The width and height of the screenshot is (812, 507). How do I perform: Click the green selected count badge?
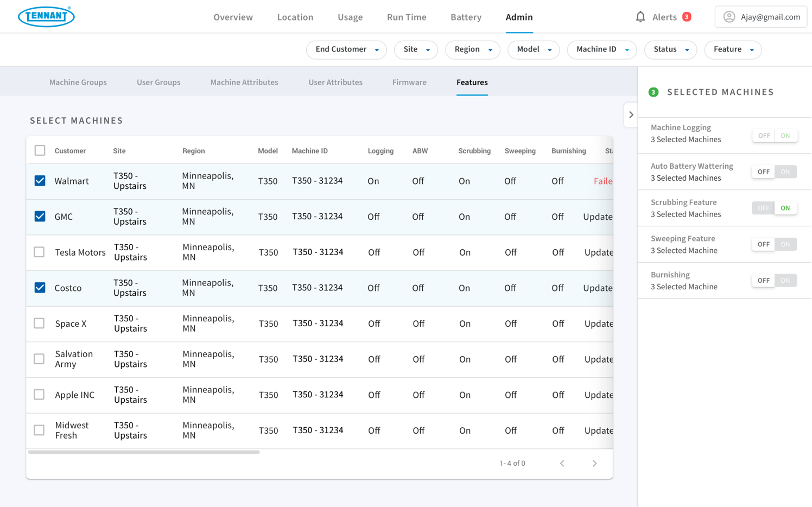point(654,92)
